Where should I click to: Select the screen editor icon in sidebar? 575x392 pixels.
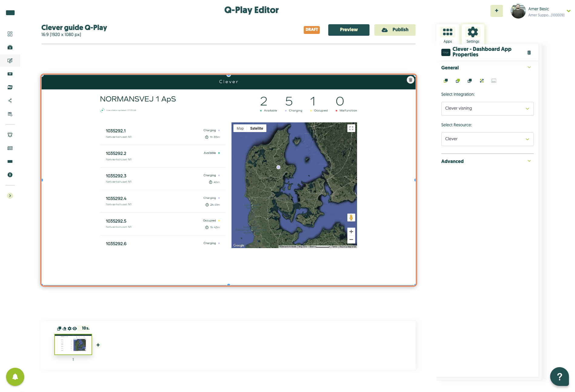(10, 61)
